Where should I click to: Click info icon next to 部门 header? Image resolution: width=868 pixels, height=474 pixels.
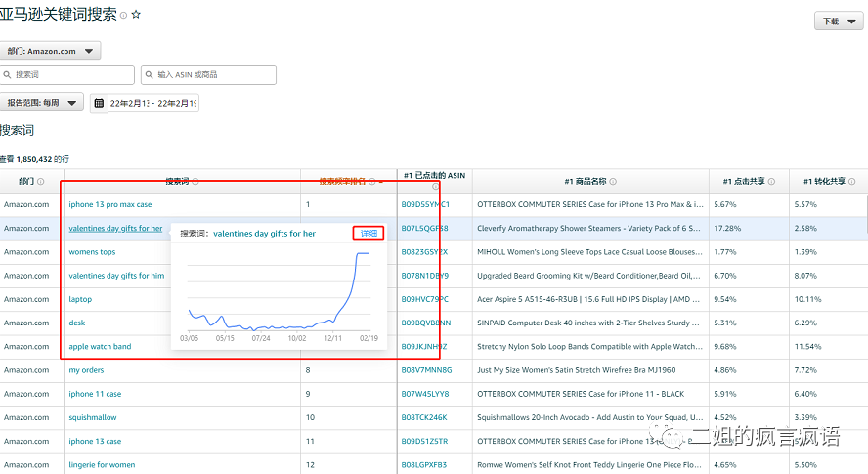pos(40,182)
